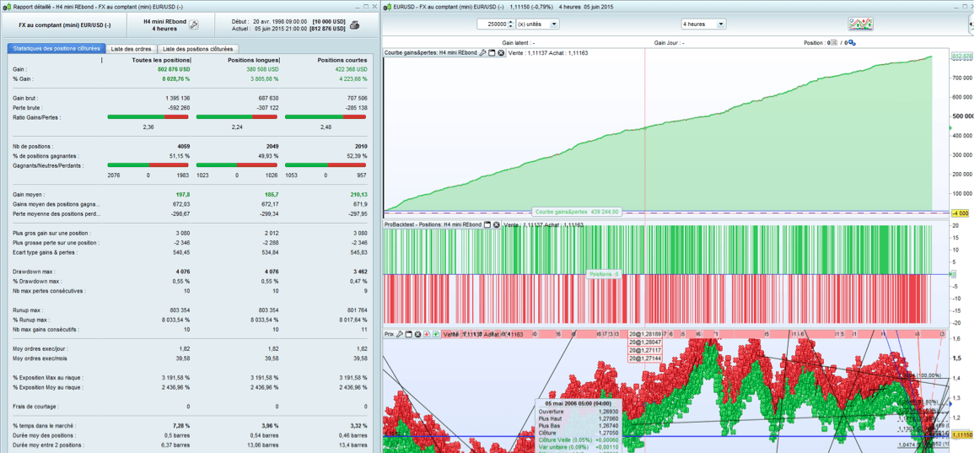Remove the Prix panel with X icon
980x453 pixels.
pyautogui.click(x=417, y=334)
